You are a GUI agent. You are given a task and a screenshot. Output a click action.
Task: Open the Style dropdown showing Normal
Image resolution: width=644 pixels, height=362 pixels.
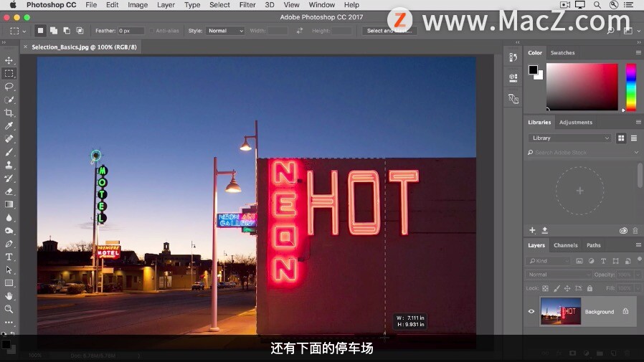[x=225, y=31]
